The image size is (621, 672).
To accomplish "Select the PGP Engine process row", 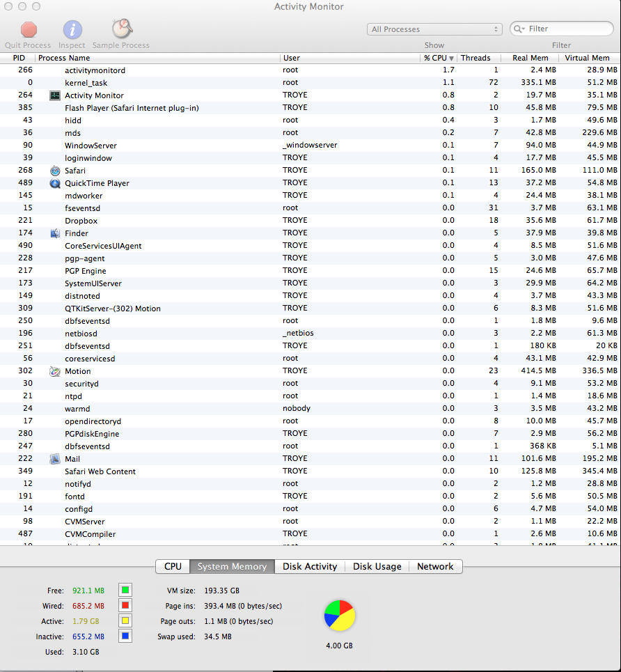I will click(x=310, y=271).
